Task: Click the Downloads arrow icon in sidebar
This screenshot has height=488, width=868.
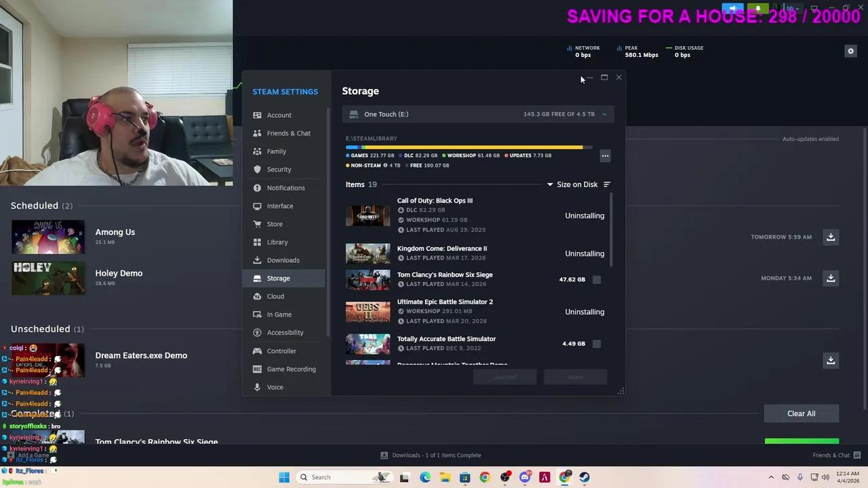Action: (257, 260)
